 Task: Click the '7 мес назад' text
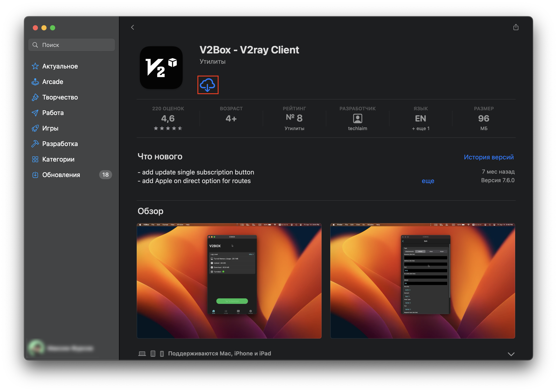pyautogui.click(x=498, y=172)
